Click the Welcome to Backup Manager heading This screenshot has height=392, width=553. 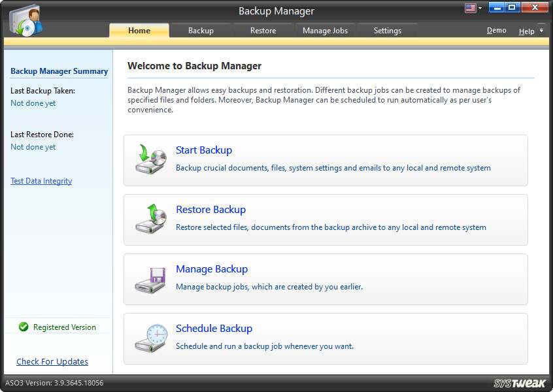pyautogui.click(x=194, y=66)
